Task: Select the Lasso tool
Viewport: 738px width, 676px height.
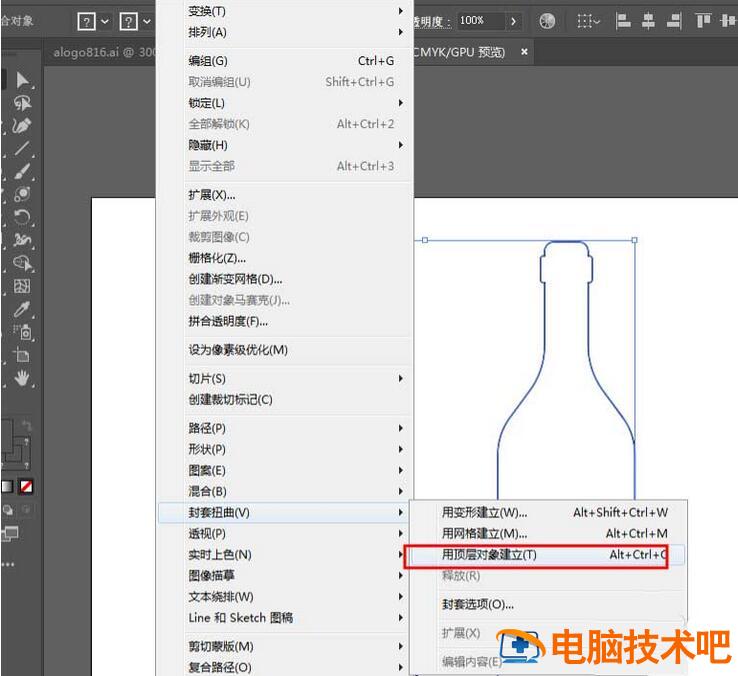Action: pyautogui.click(x=22, y=103)
